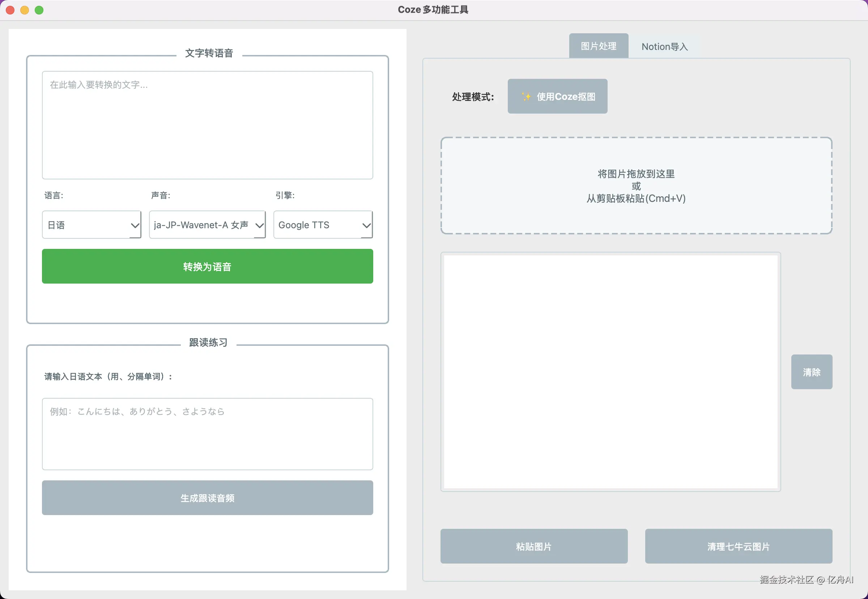Focus the text-to-speech input text area
The width and height of the screenshot is (868, 599).
coord(207,125)
